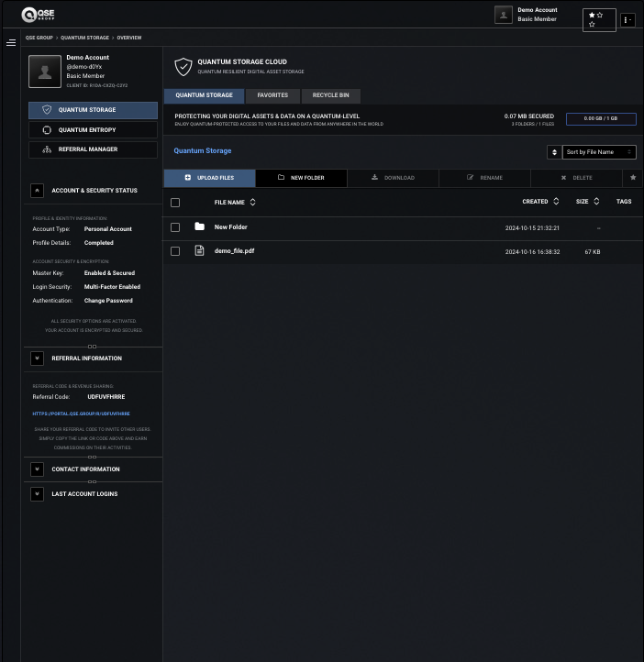Toggle sort direction arrows beside sort dropdown

point(554,152)
